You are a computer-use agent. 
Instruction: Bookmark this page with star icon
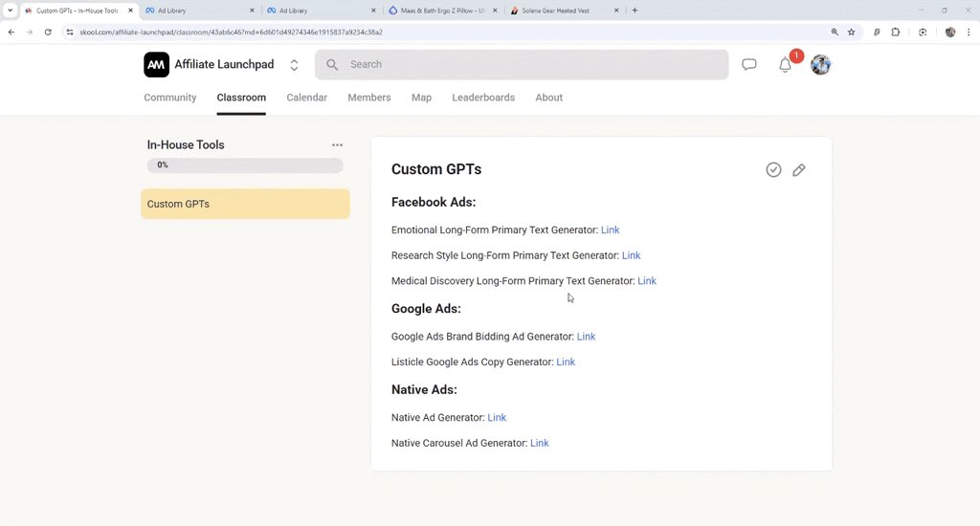click(851, 32)
